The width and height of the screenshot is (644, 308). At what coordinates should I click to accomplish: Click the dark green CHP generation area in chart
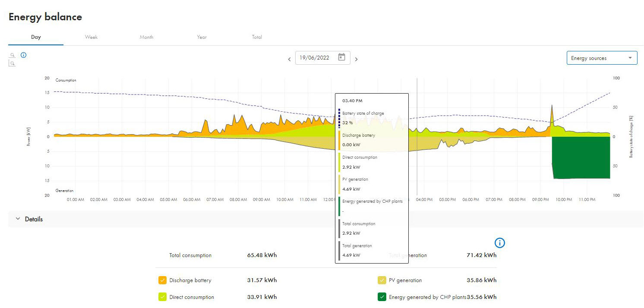(x=581, y=157)
